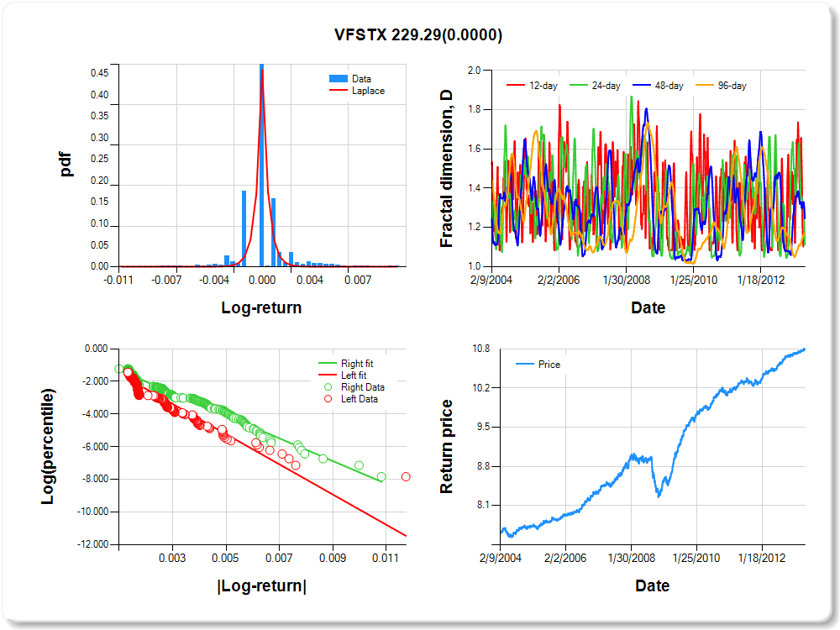Click the '12-day' legend label
The height and width of the screenshot is (630, 840).
point(543,86)
